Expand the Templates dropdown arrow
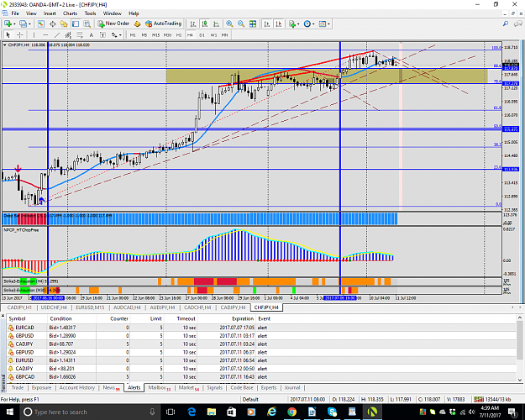This screenshot has height=420, width=525. 328,24
